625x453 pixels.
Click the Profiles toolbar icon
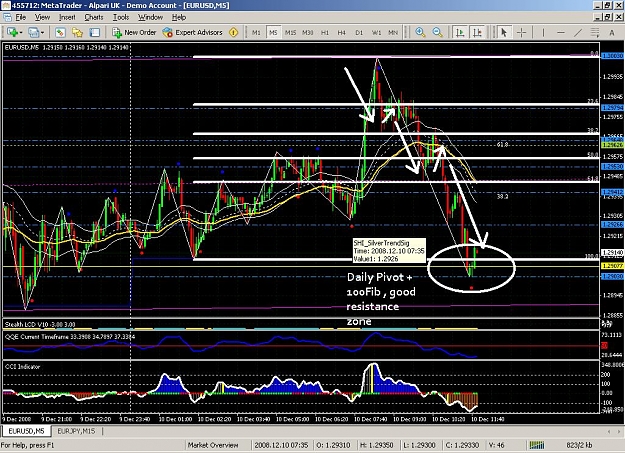[x=33, y=32]
